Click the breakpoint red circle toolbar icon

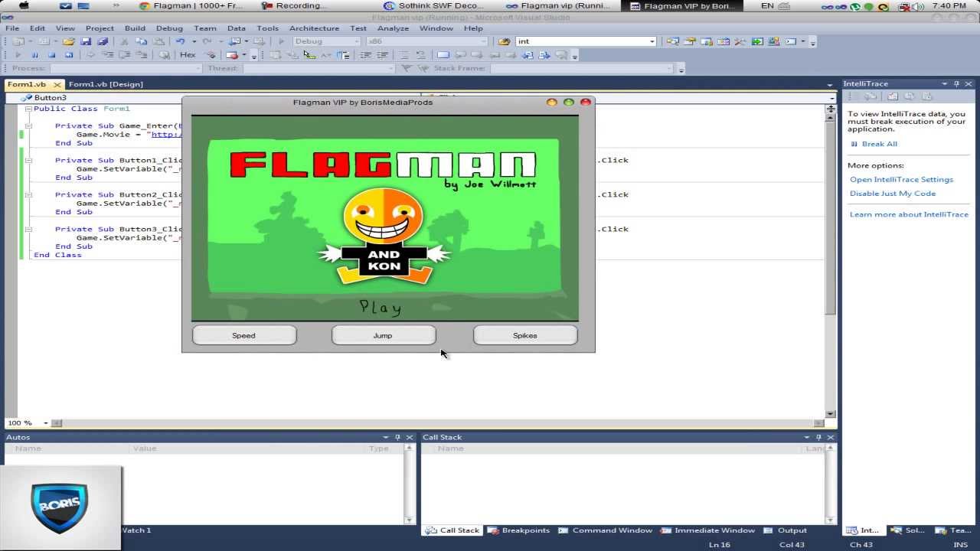(x=231, y=55)
